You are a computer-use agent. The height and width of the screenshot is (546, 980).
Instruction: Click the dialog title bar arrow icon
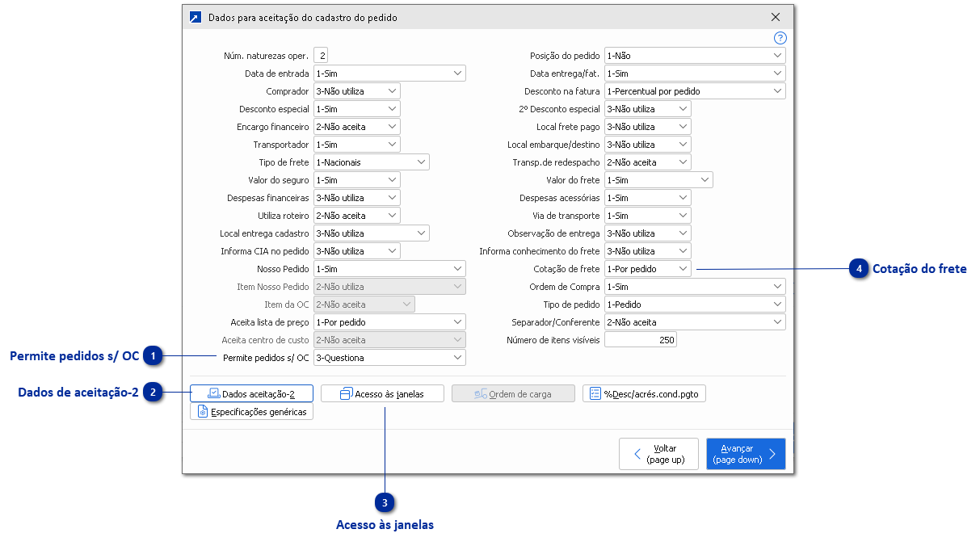click(x=195, y=17)
